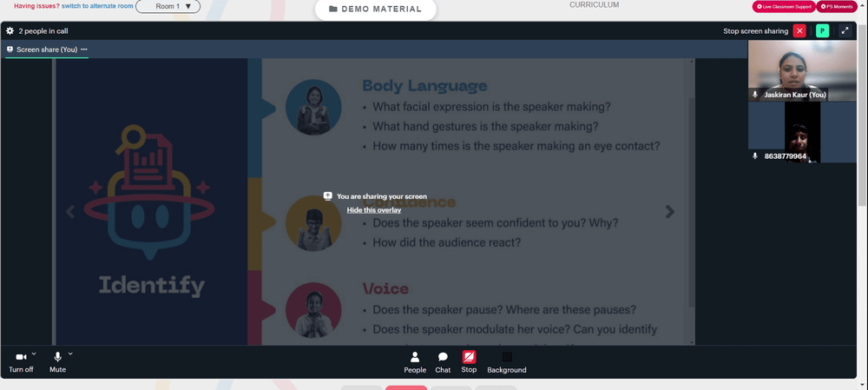Open the CURRICULUM tab
Viewport: 868px width, 390px height.
594,5
